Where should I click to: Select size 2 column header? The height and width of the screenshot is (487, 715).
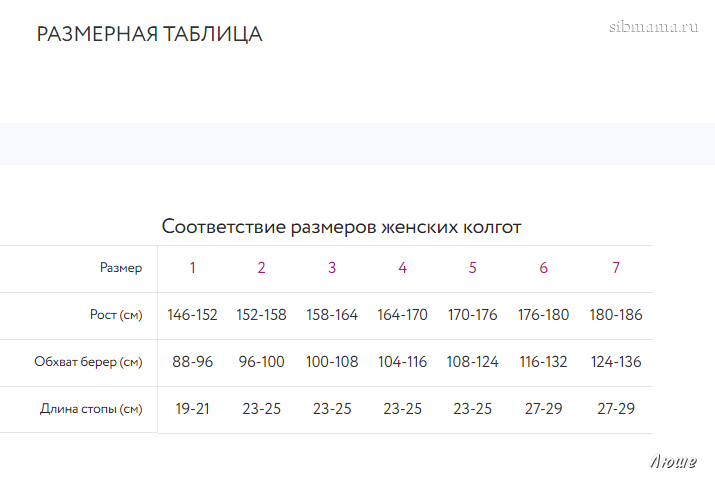(261, 268)
